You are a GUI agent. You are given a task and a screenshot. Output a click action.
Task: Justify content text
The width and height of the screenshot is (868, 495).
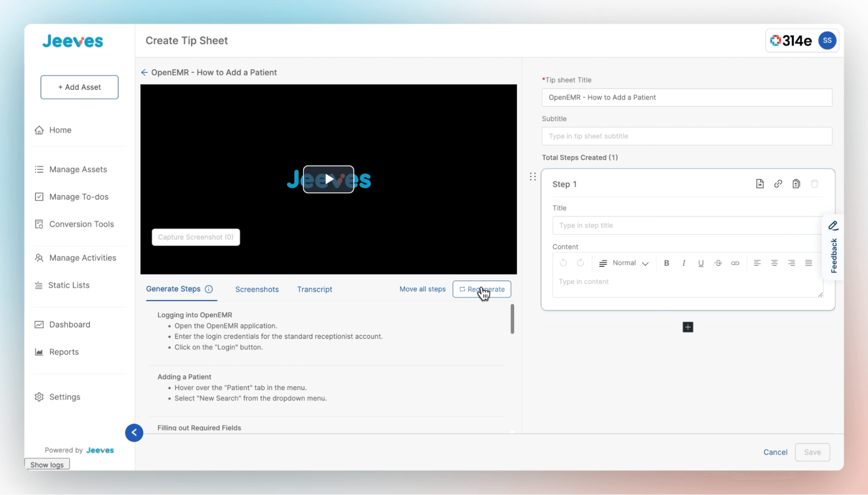[x=809, y=263]
